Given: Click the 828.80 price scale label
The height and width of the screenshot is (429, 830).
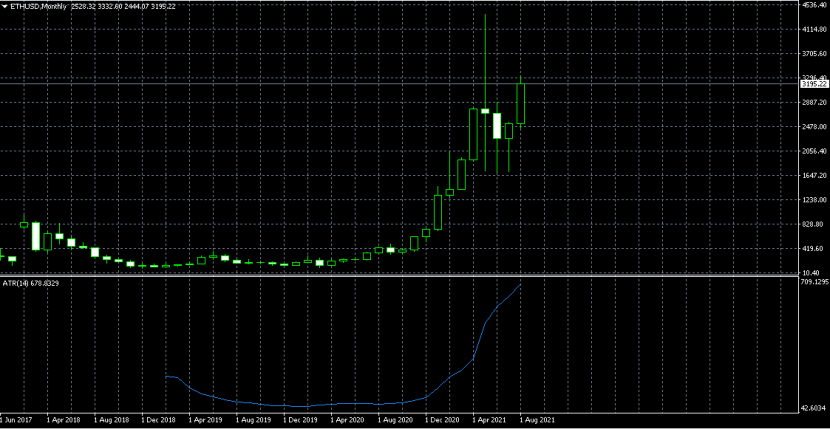Looking at the screenshot, I should (813, 225).
